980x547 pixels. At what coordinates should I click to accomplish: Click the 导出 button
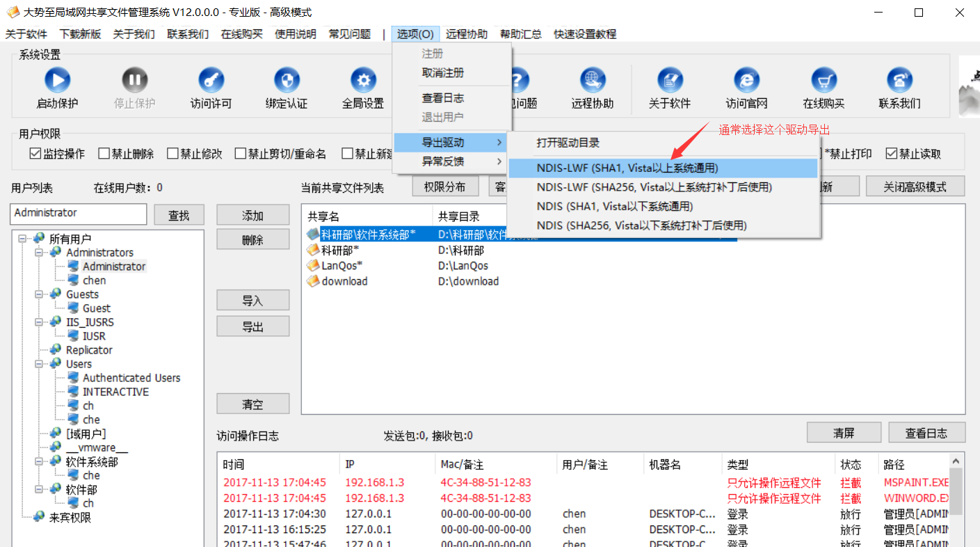tap(253, 326)
